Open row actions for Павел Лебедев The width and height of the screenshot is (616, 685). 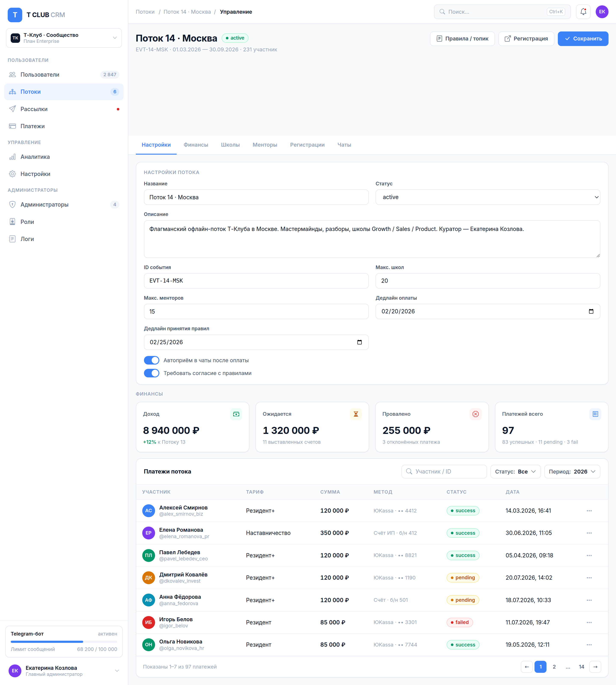point(589,555)
